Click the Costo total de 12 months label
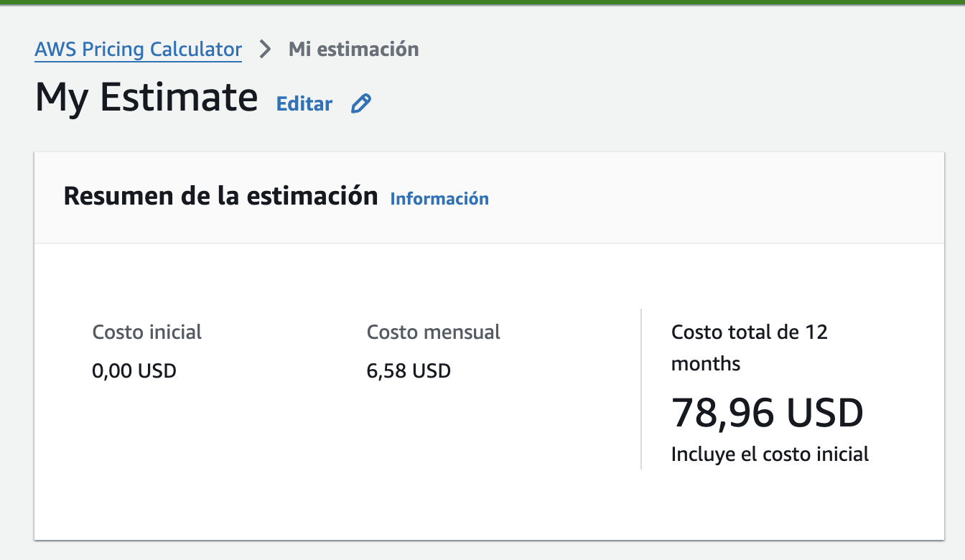This screenshot has height=560, width=965. tap(749, 332)
